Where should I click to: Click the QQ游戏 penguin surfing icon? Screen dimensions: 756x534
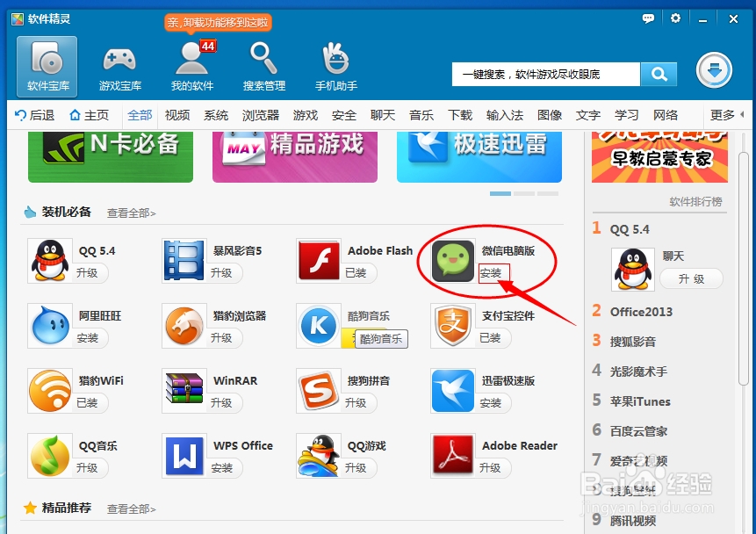click(318, 456)
